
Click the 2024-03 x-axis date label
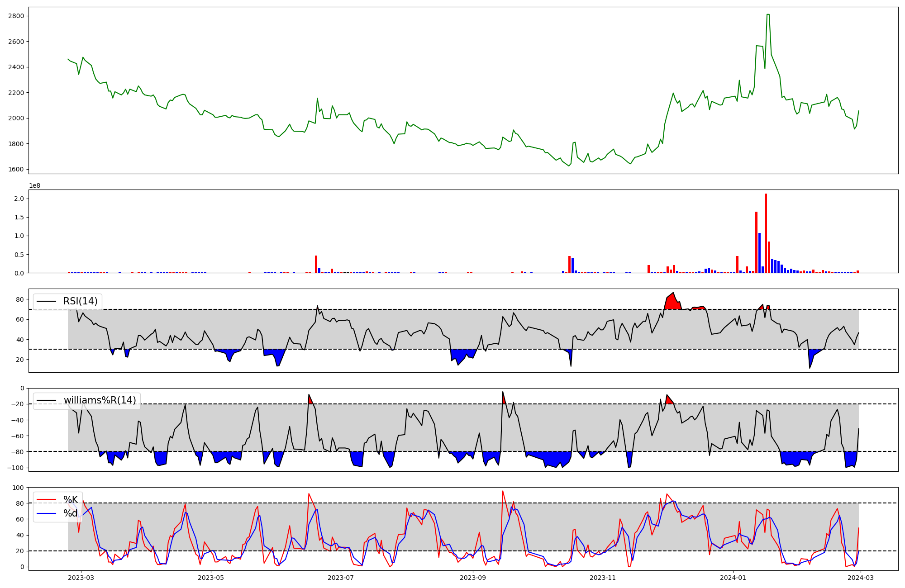(x=860, y=578)
